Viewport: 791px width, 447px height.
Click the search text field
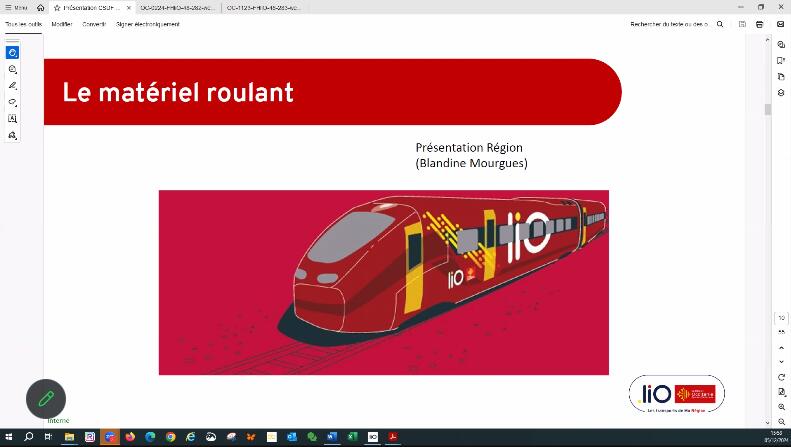pyautogui.click(x=669, y=24)
